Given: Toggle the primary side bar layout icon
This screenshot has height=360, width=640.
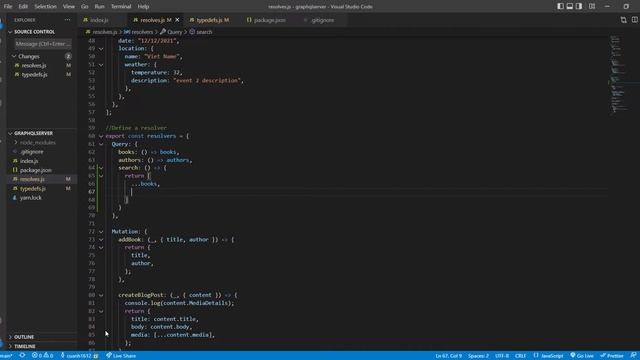Looking at the screenshot, I should tap(560, 6).
